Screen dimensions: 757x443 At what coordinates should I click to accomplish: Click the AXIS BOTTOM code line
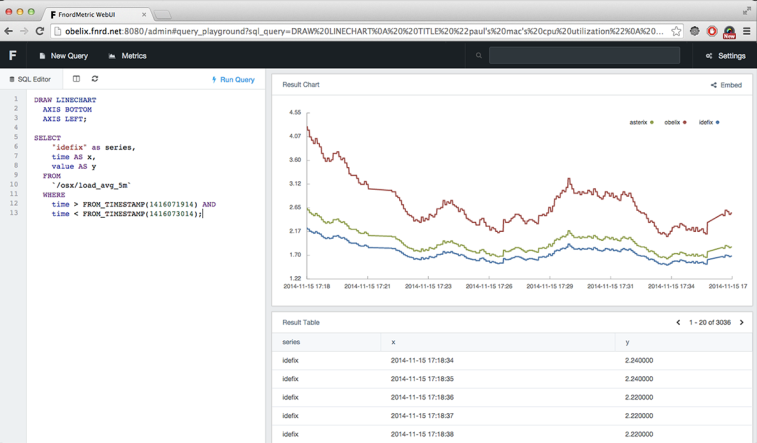[x=67, y=110]
